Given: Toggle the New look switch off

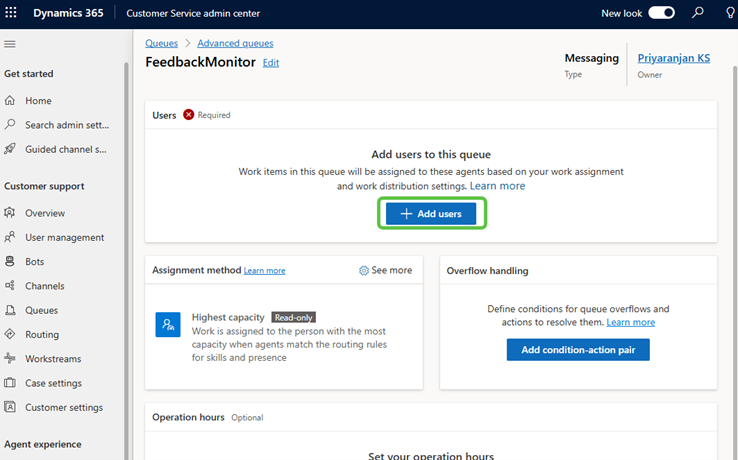Looking at the screenshot, I should pos(661,13).
